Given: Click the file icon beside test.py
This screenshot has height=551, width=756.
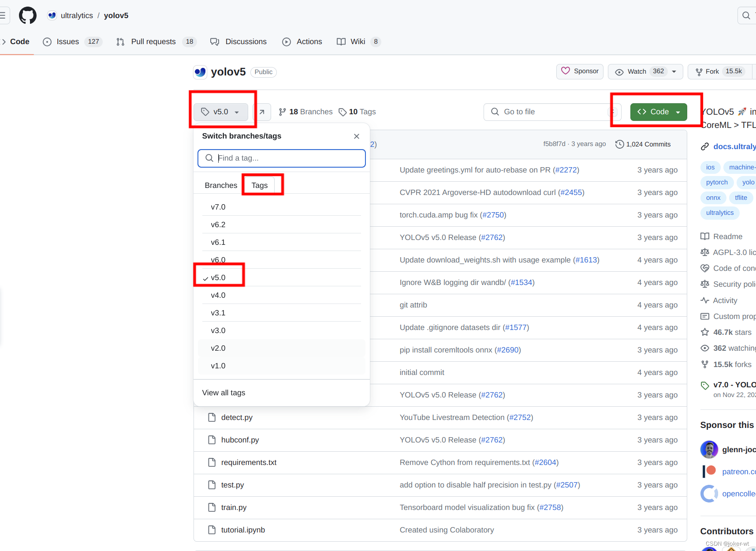Looking at the screenshot, I should (212, 485).
